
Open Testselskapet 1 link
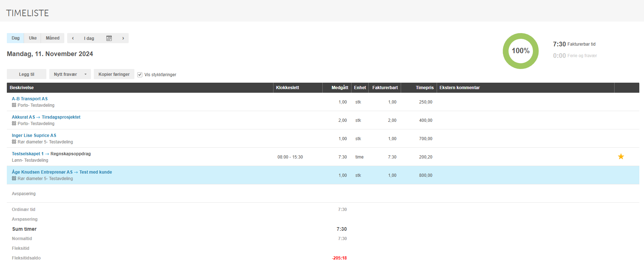(28, 154)
